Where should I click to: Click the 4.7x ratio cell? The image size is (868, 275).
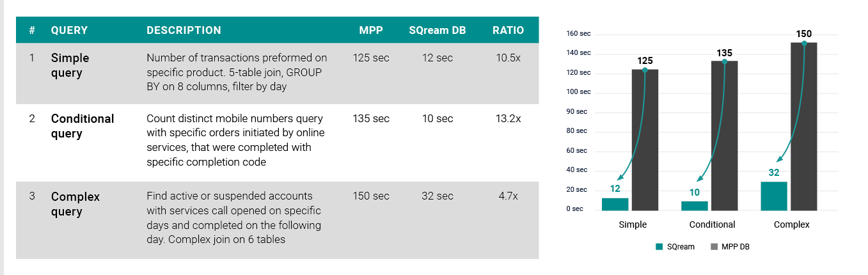(509, 196)
